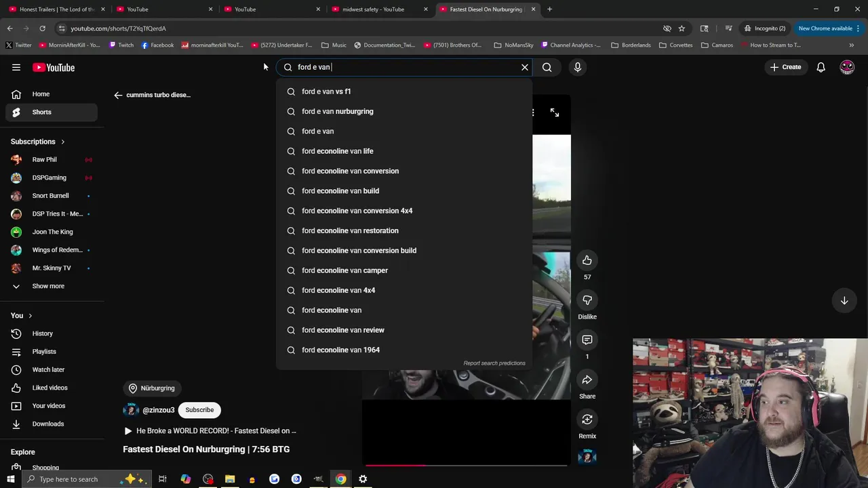This screenshot has height=488, width=868.
Task: Run the search with magnifier button
Action: coord(547,67)
